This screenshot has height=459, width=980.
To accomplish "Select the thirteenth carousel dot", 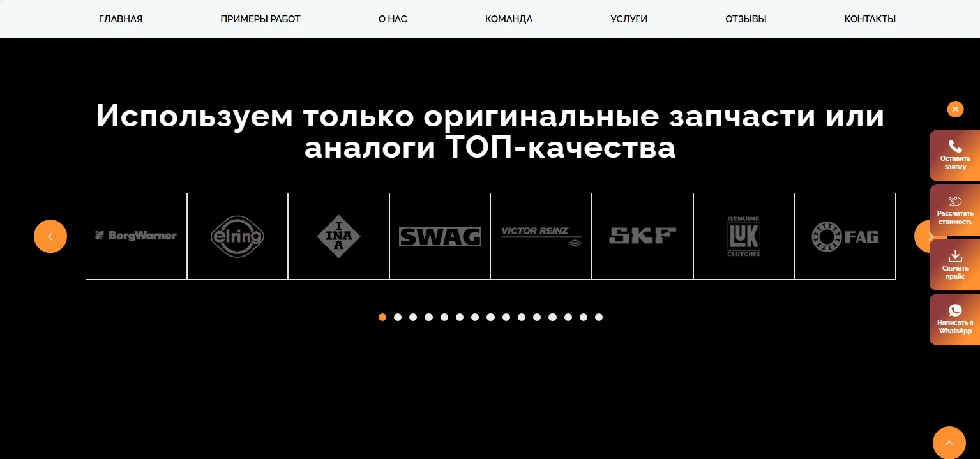I will pyautogui.click(x=568, y=317).
